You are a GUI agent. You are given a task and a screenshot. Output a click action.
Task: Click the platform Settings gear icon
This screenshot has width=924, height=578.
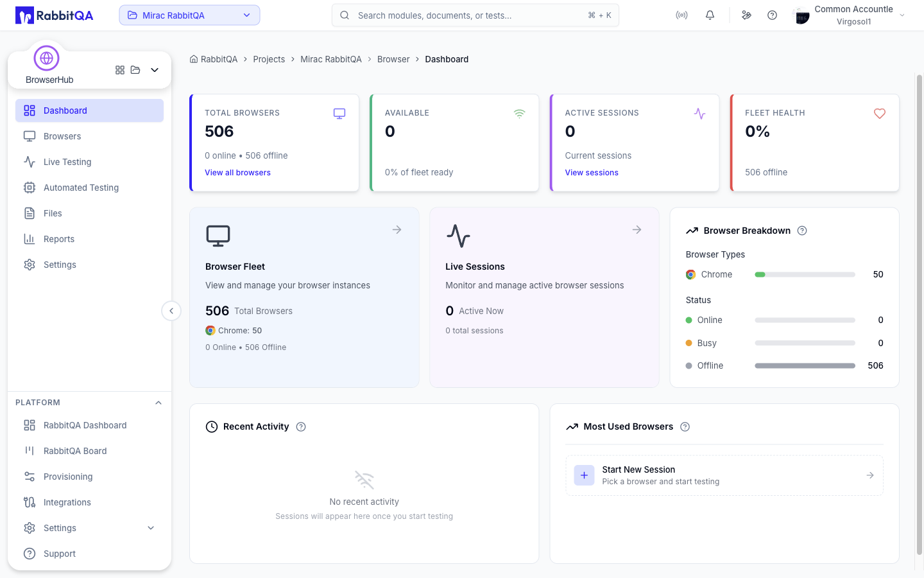(x=30, y=528)
